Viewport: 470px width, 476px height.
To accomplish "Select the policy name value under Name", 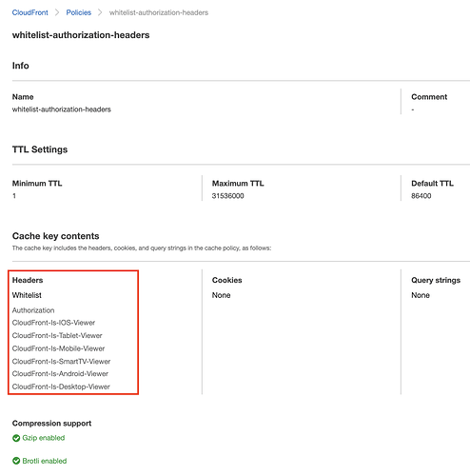I will coord(62,109).
